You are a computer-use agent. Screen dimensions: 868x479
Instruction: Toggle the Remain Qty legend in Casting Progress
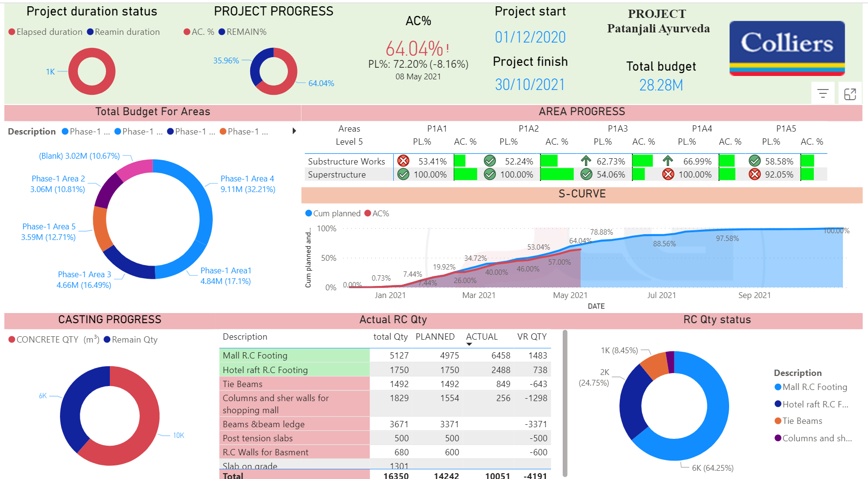coord(131,340)
